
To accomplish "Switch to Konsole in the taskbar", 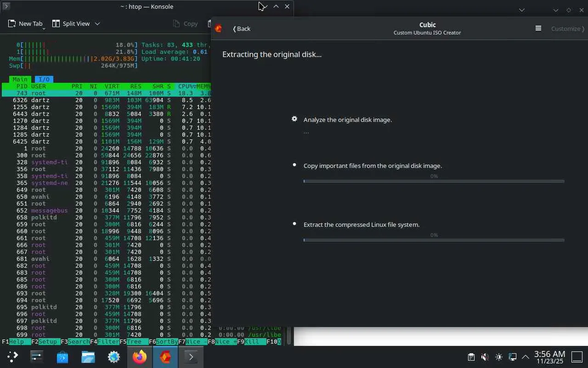I will click(191, 356).
